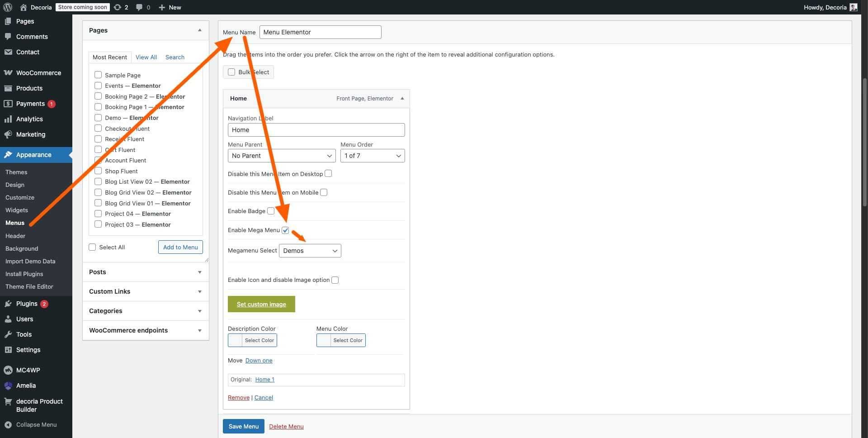Screen dimensions: 868x438
Task: Click the updates icon showing 2
Action: tap(118, 7)
